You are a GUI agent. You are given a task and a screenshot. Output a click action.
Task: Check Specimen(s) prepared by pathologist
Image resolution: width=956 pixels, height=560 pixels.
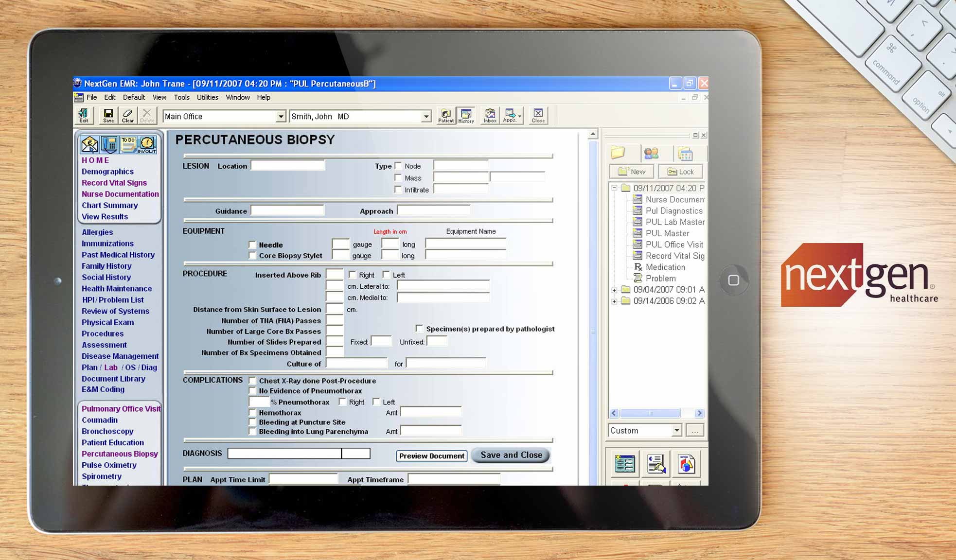[x=419, y=329]
